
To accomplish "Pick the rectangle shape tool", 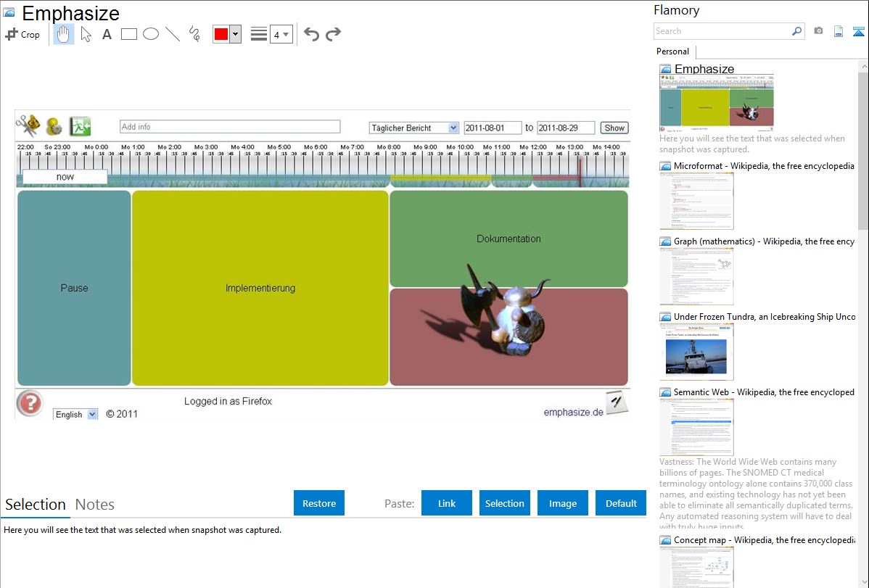I will pyautogui.click(x=128, y=34).
